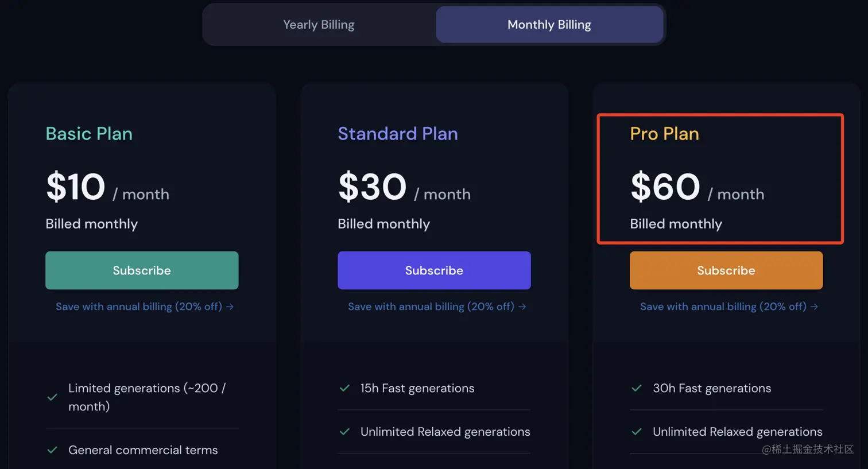Open Pro Plan annual billing savings link
The width and height of the screenshot is (868, 469).
(x=728, y=307)
